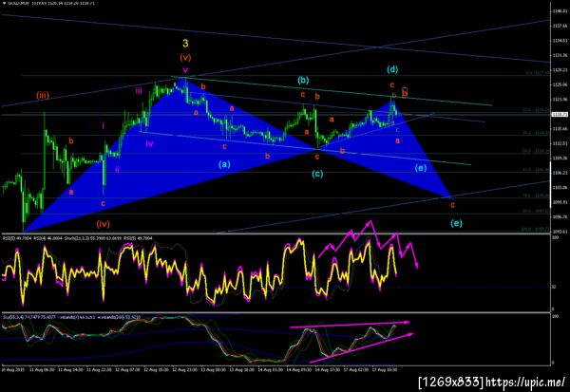Click the 1125.06 price axis label
Image resolution: width=570 pixels, height=392 pixels.
(560, 84)
